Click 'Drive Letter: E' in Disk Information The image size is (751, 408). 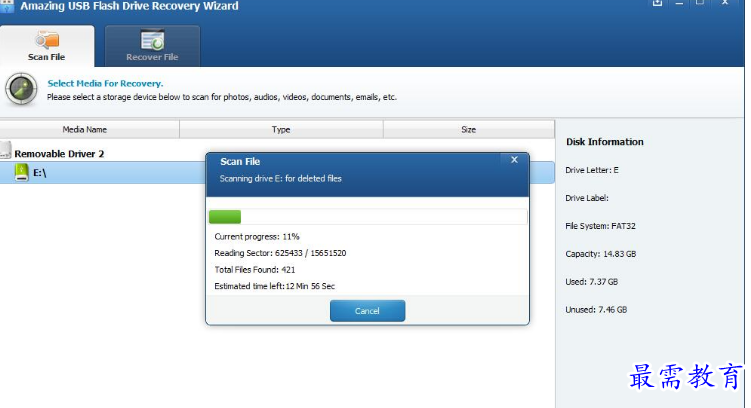[x=592, y=170]
